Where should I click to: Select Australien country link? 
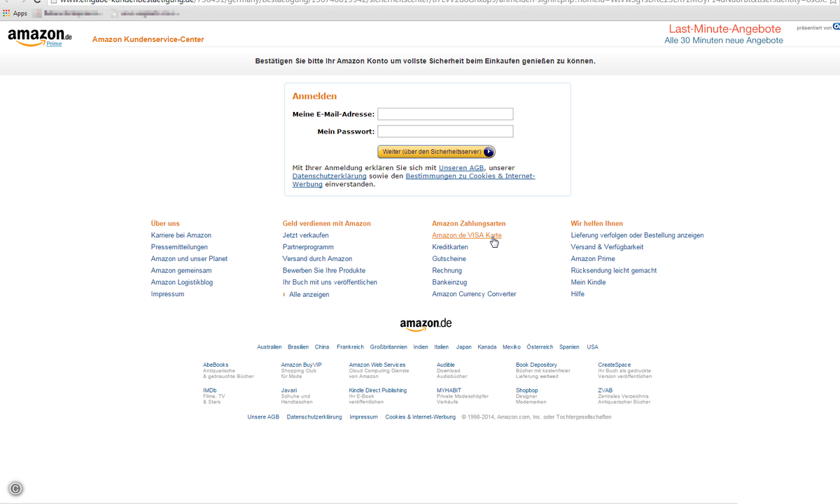click(269, 347)
